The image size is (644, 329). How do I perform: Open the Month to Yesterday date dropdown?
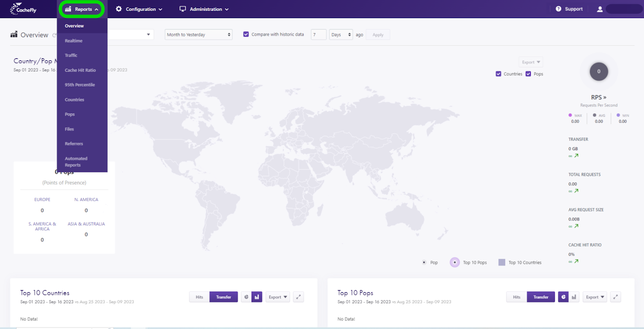[x=199, y=35]
